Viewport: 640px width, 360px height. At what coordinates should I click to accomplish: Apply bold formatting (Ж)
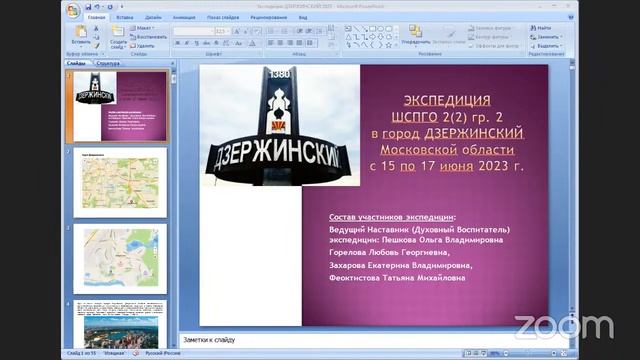(x=178, y=43)
